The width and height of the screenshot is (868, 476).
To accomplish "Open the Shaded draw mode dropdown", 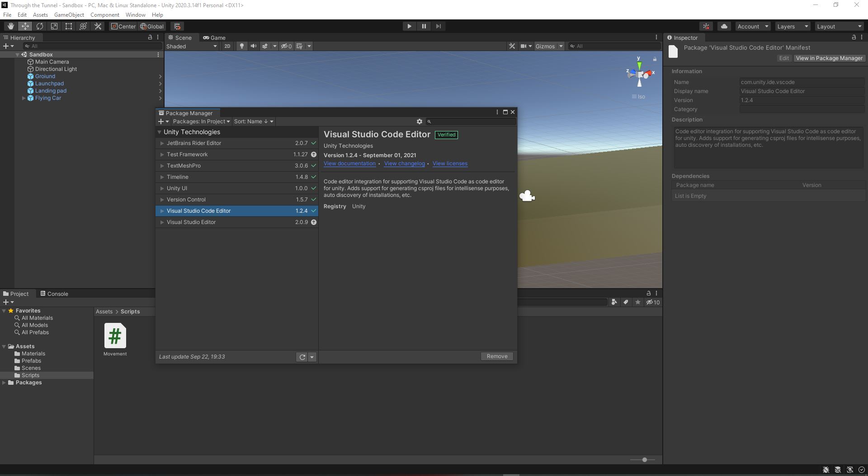I will [x=192, y=46].
